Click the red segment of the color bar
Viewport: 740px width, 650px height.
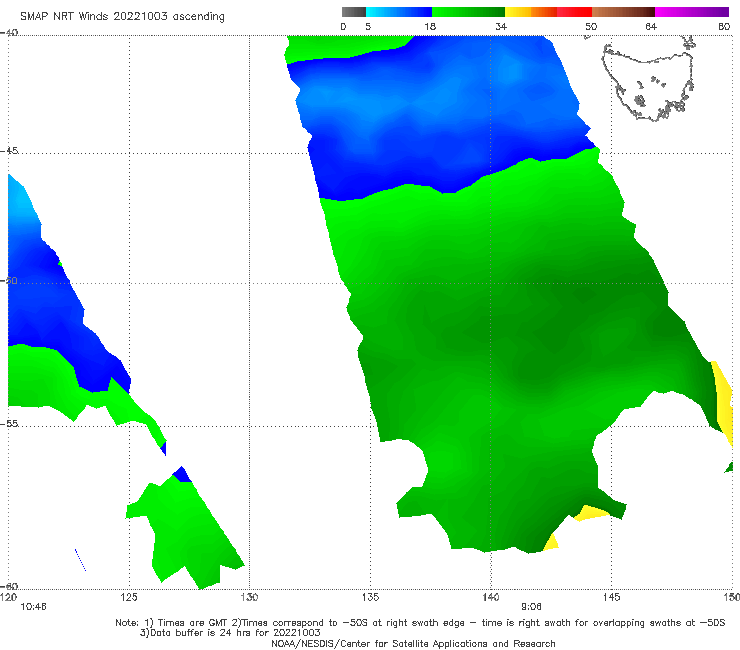[574, 12]
